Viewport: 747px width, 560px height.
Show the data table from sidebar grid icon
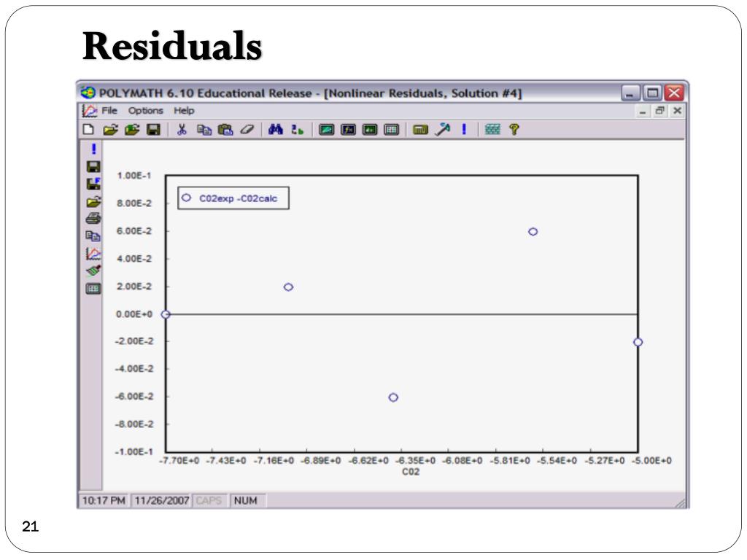[93, 289]
